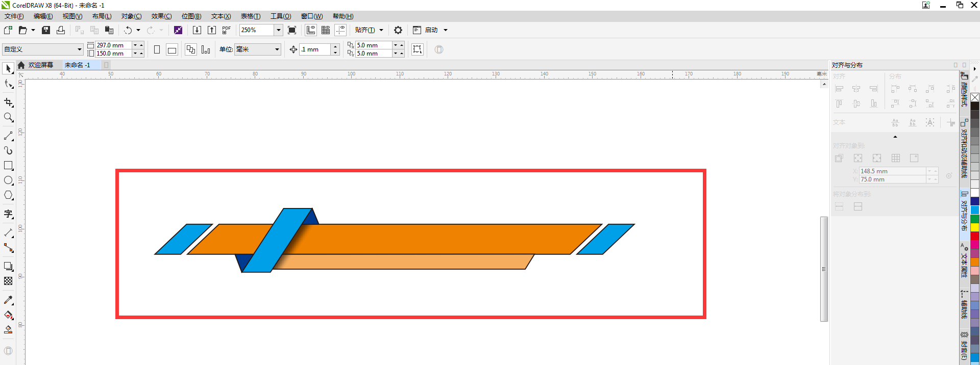Open the 250% zoom level dropdown
Screen dimensions: 980x365
point(279,30)
